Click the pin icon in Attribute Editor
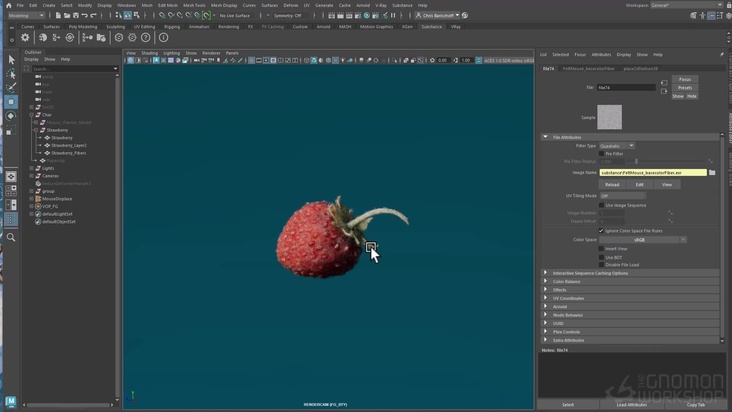This screenshot has width=732, height=412. 722,55
